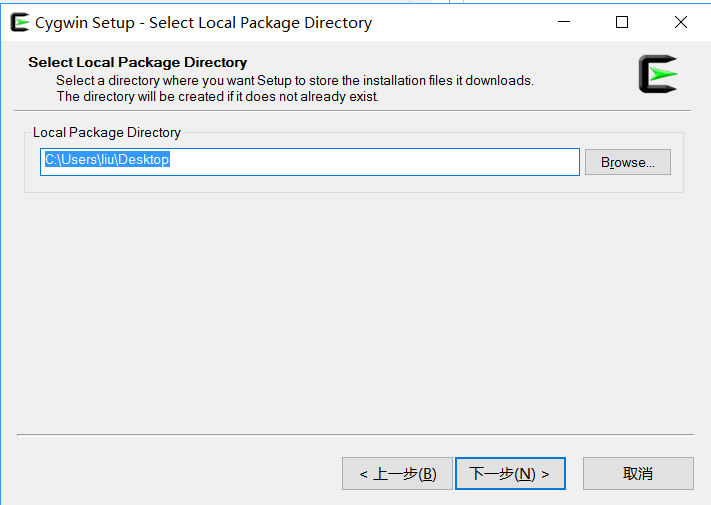Maximize the Cygwin Setup window
The image size is (711, 505).
tap(622, 22)
